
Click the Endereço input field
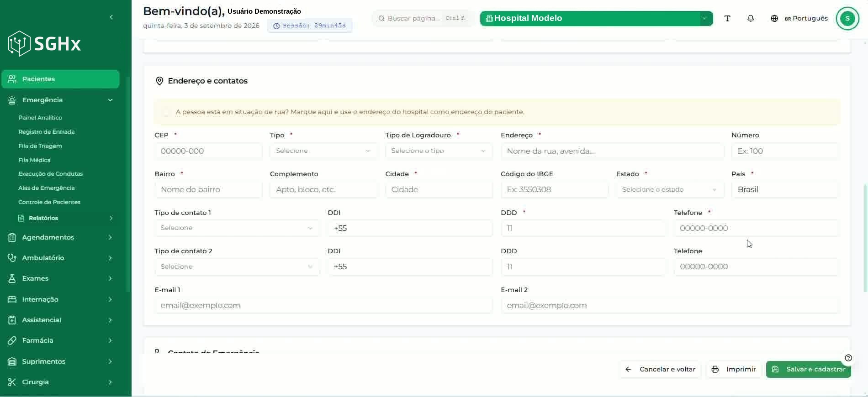tap(612, 151)
